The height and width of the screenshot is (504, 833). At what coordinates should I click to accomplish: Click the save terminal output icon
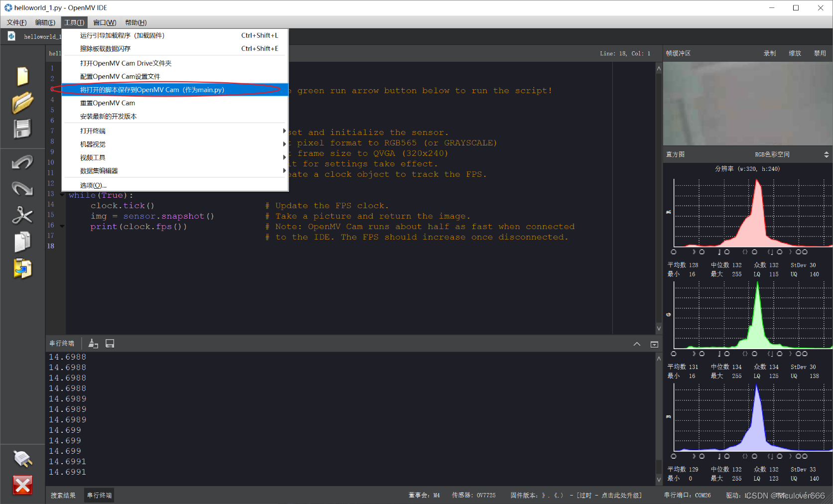pos(110,344)
